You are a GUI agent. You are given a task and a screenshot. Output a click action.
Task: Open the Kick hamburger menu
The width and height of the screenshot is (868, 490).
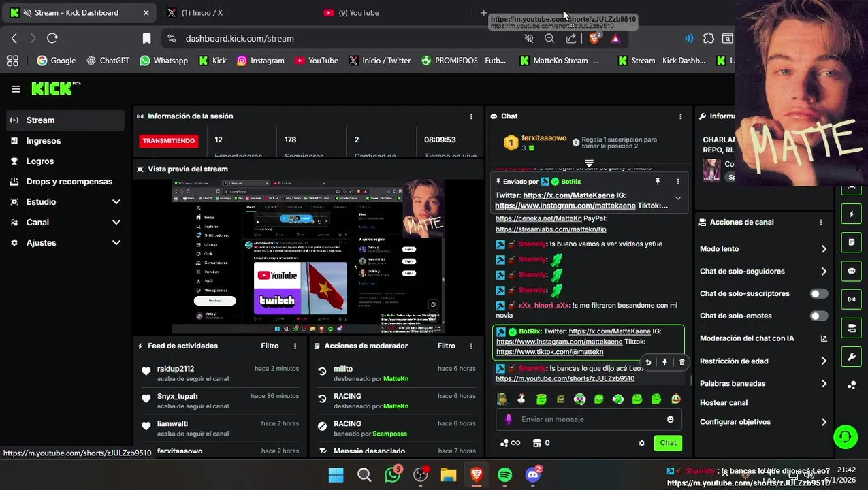(x=16, y=89)
